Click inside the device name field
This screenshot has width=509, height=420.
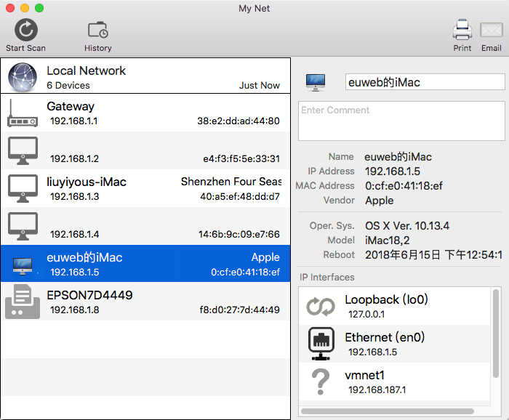coord(425,82)
